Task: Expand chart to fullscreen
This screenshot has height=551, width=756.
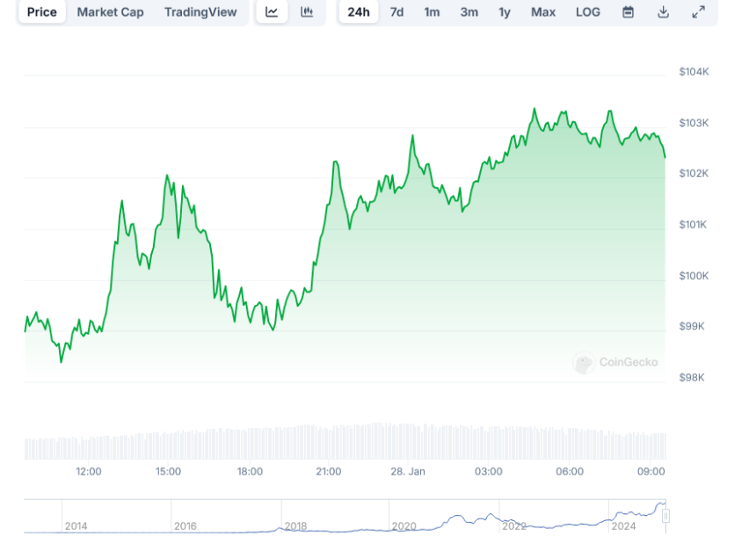Action: coord(698,12)
